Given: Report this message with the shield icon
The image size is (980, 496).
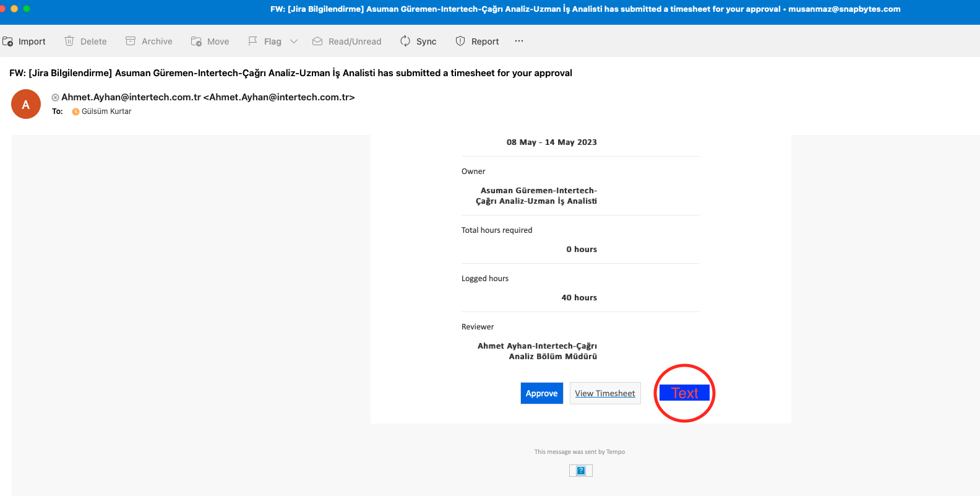Looking at the screenshot, I should point(460,41).
